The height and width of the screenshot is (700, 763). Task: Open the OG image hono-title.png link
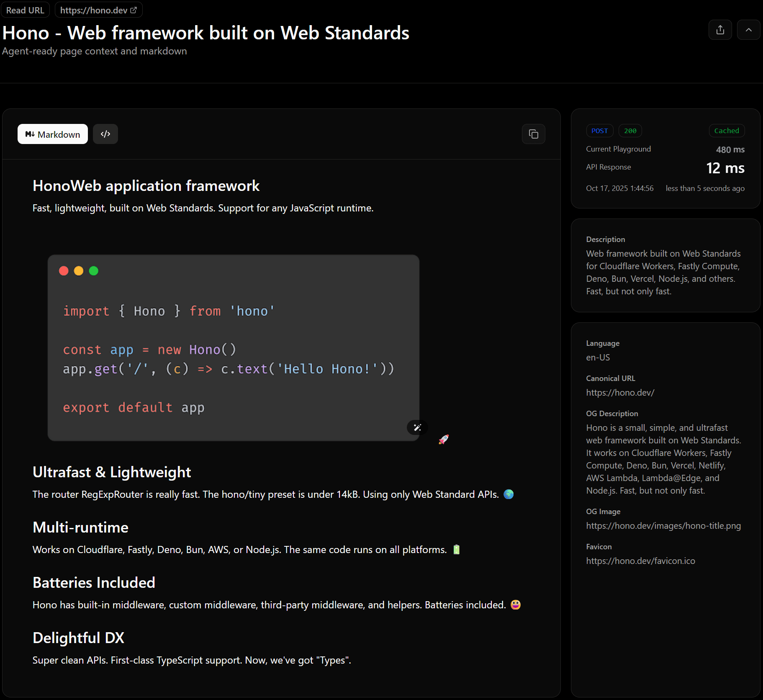663,525
